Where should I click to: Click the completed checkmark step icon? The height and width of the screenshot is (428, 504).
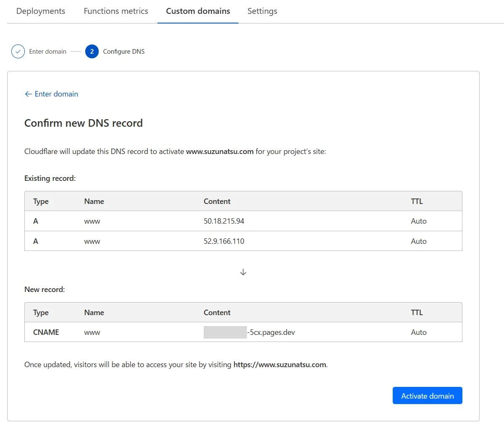pos(18,52)
